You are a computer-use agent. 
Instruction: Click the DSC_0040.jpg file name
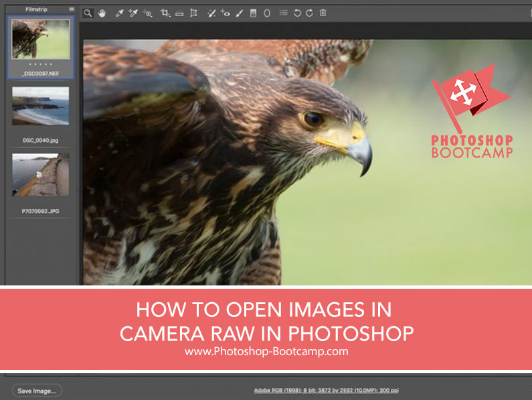(40, 140)
